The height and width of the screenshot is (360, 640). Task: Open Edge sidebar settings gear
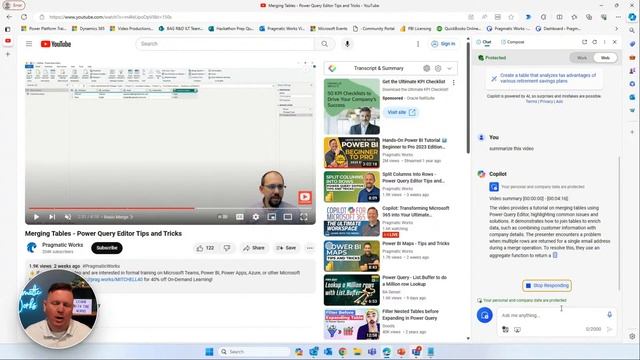632,336
